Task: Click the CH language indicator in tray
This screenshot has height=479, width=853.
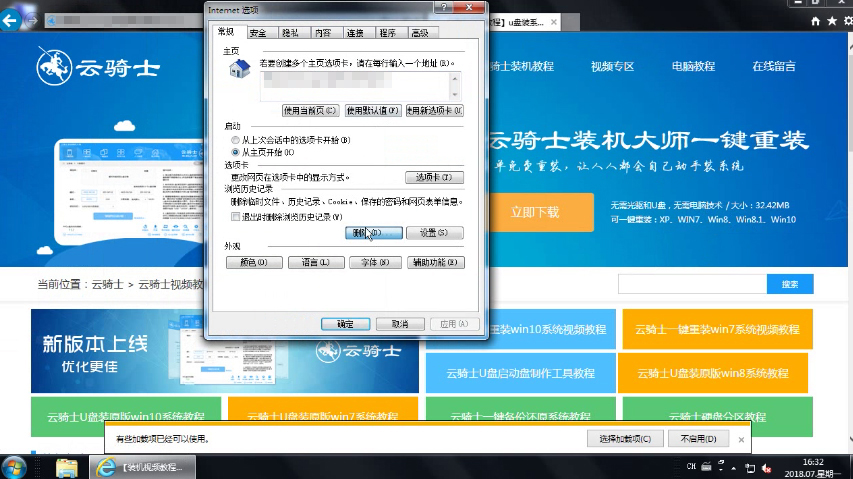Action: pos(691,466)
